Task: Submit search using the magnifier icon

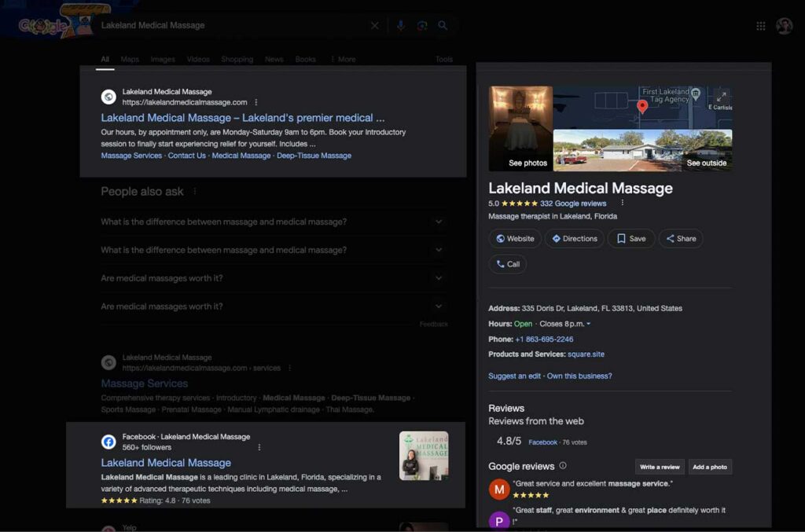Action: point(443,25)
